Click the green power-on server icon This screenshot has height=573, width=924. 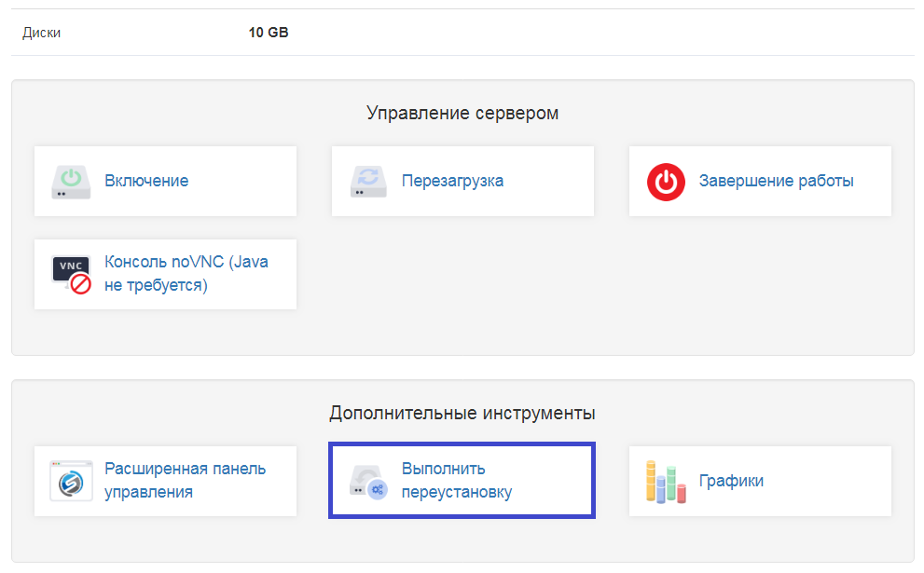click(x=71, y=182)
